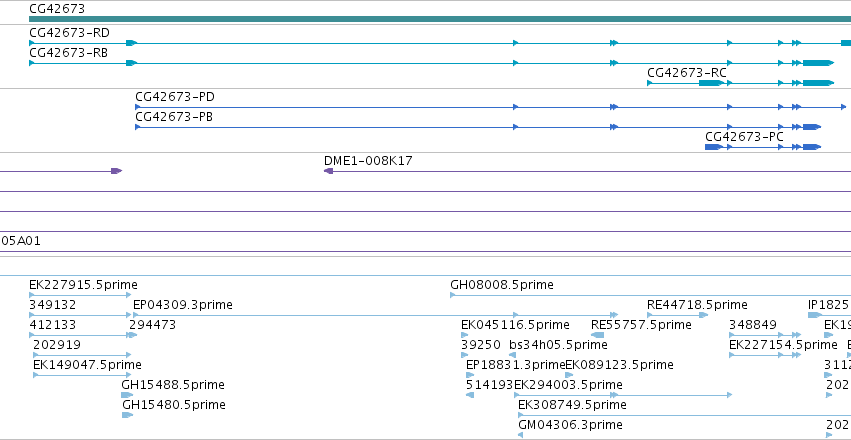Image resolution: width=851 pixels, height=440 pixels.
Task: Select EST GM04306.3prime
Action: point(570,425)
